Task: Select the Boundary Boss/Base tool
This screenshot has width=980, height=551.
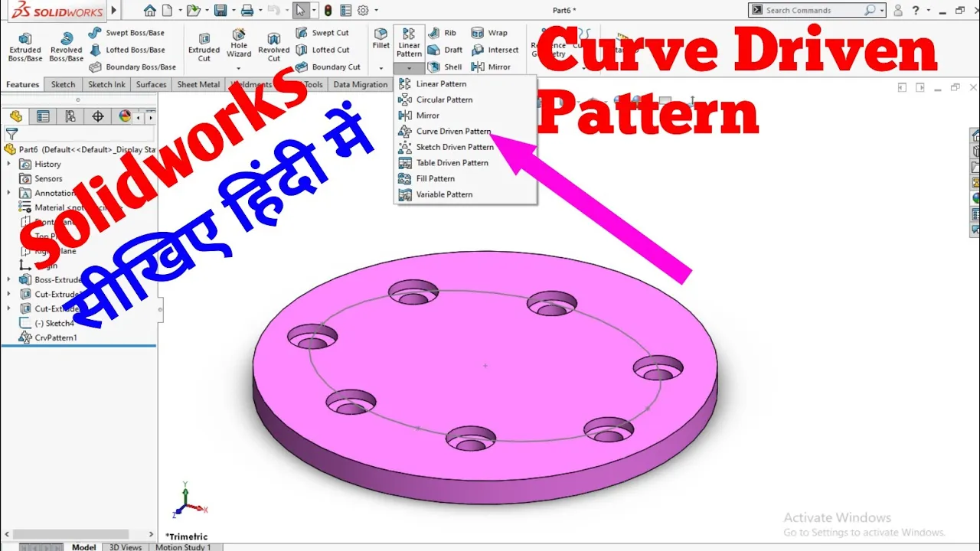Action: (132, 67)
